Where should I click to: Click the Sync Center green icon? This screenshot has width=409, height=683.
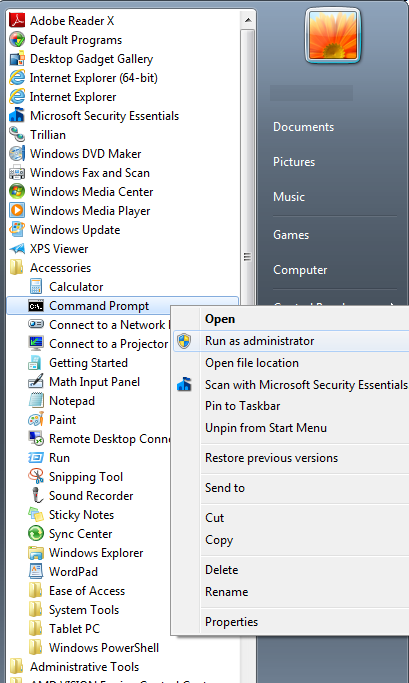(36, 534)
